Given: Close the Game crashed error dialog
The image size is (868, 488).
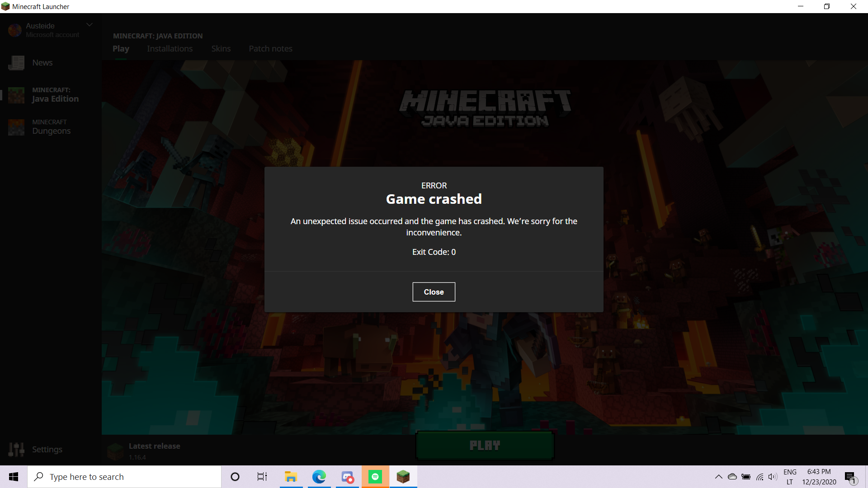Looking at the screenshot, I should pos(434,292).
